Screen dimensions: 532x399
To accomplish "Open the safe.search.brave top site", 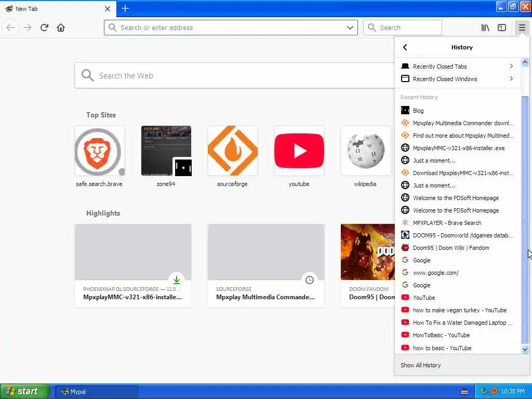I will point(99,156).
